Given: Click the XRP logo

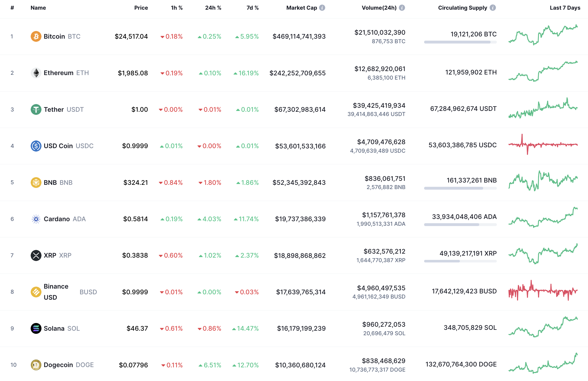Looking at the screenshot, I should [x=36, y=255].
